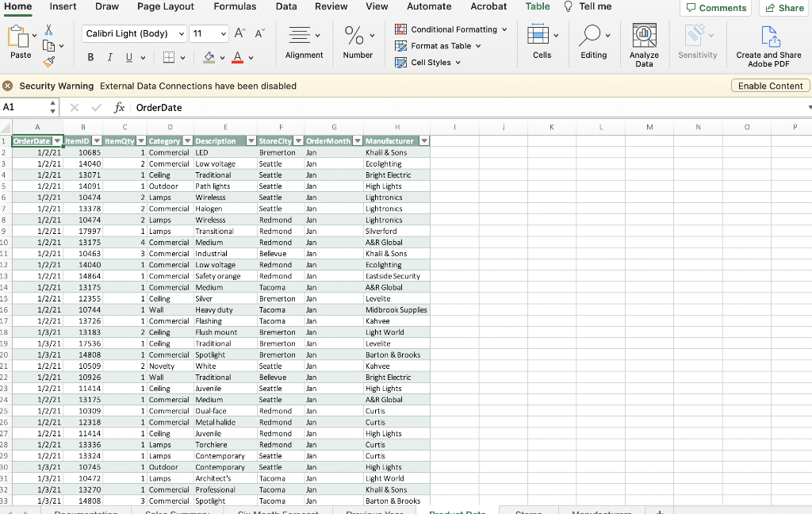Switch to the Data tab
The height and width of the screenshot is (514, 812).
285,6
